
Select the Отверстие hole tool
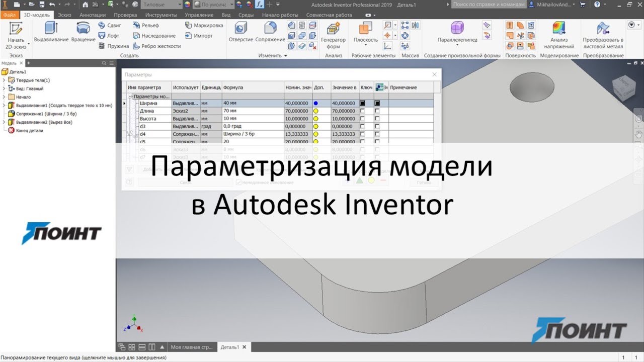(240, 32)
